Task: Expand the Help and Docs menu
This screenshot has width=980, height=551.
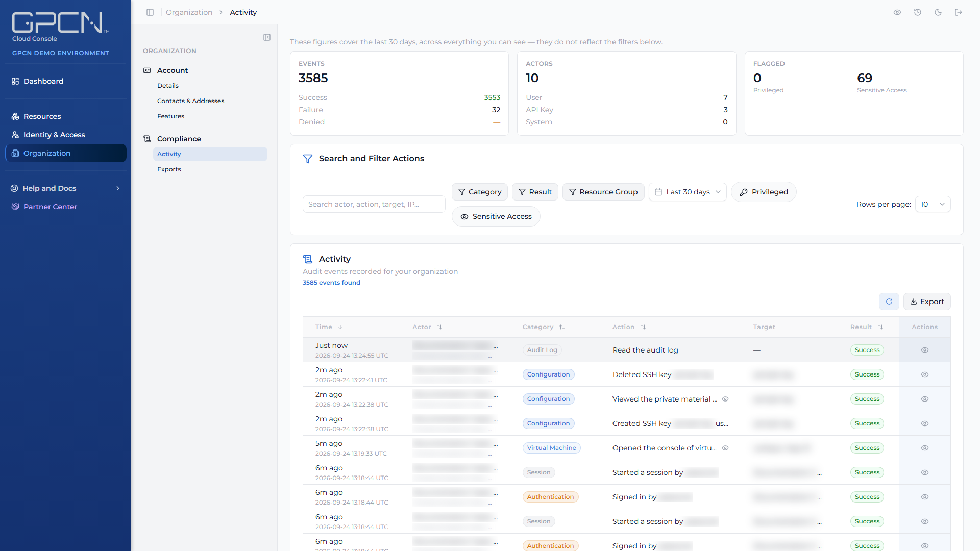Action: [x=65, y=188]
